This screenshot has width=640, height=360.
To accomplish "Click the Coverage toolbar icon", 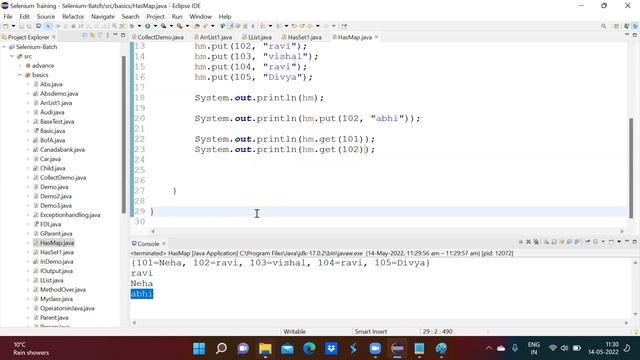I will click(x=163, y=26).
